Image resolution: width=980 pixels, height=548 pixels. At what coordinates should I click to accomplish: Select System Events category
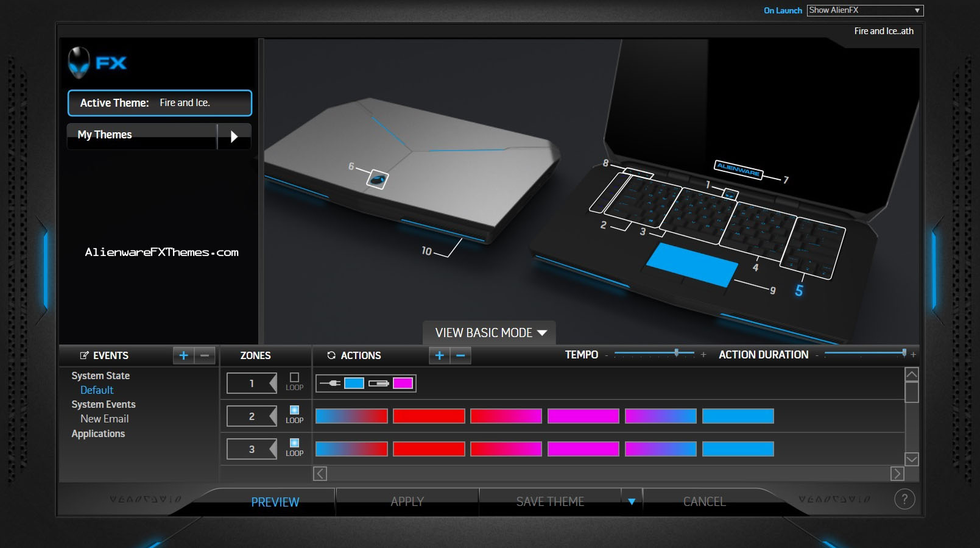coord(104,404)
